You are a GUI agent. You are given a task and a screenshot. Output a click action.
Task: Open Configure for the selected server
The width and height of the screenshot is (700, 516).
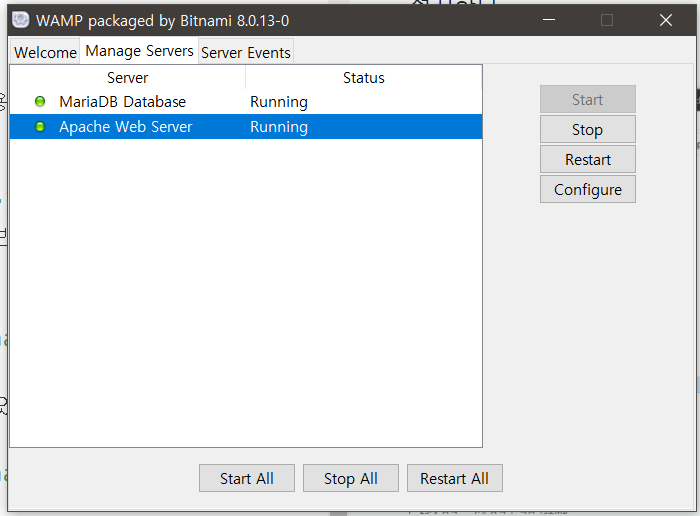click(x=587, y=190)
